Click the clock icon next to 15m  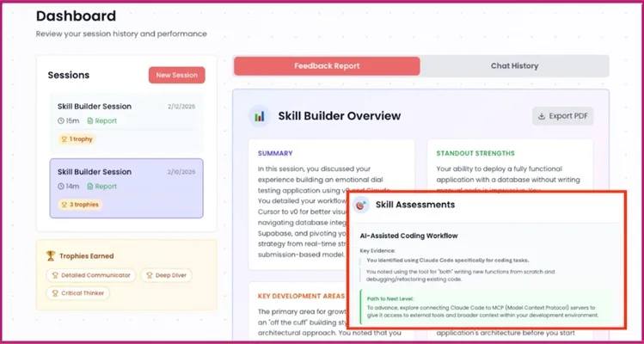point(62,120)
